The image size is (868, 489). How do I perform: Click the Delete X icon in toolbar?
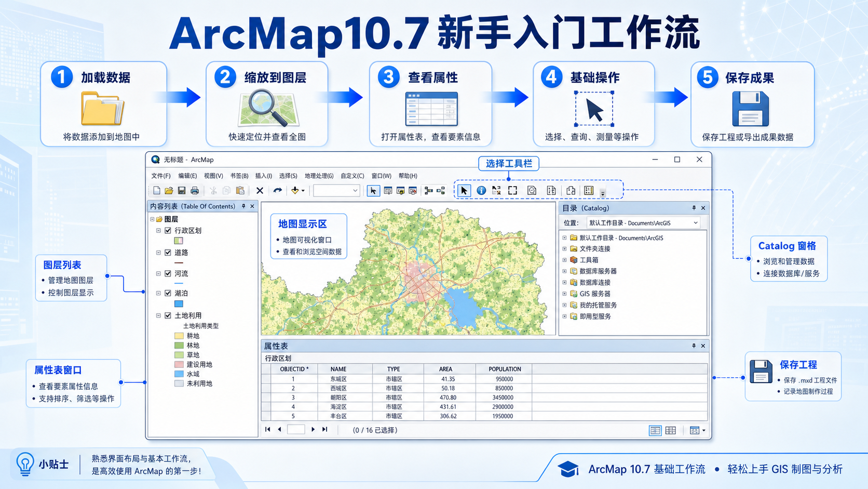coord(260,191)
